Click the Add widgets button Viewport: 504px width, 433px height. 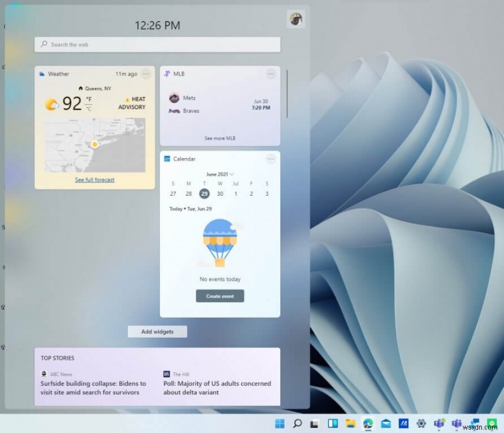tap(157, 332)
